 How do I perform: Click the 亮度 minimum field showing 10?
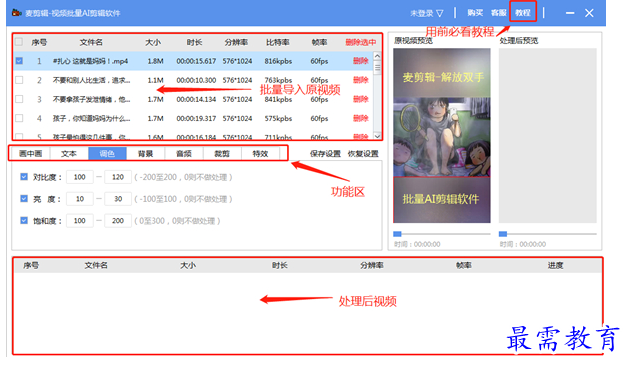coord(80,199)
